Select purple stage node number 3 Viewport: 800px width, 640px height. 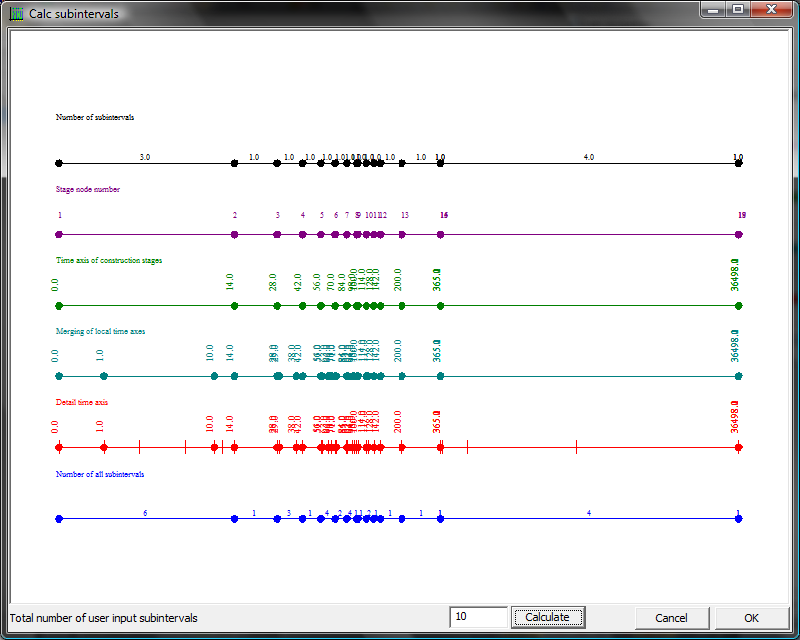click(277, 235)
